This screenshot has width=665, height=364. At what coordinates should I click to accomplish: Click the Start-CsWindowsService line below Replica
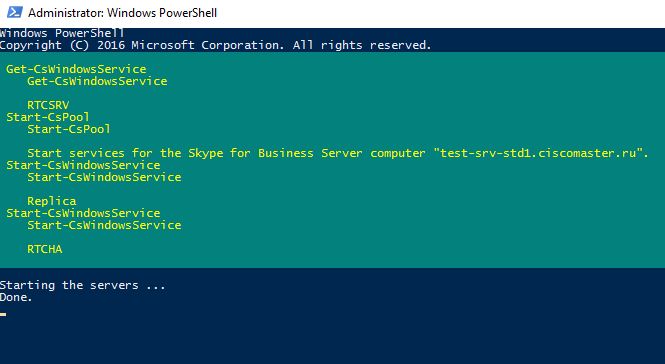coord(83,213)
